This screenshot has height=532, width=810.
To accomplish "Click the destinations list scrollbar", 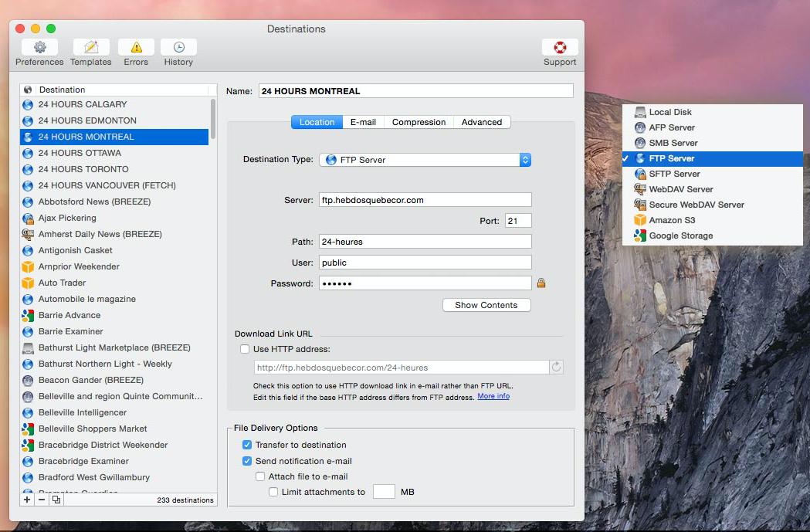I will 213,118.
